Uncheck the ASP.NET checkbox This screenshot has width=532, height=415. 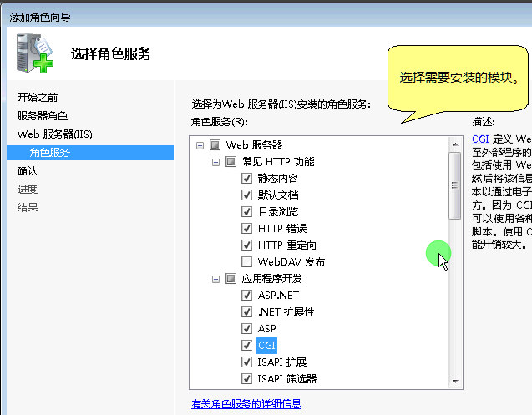click(246, 295)
